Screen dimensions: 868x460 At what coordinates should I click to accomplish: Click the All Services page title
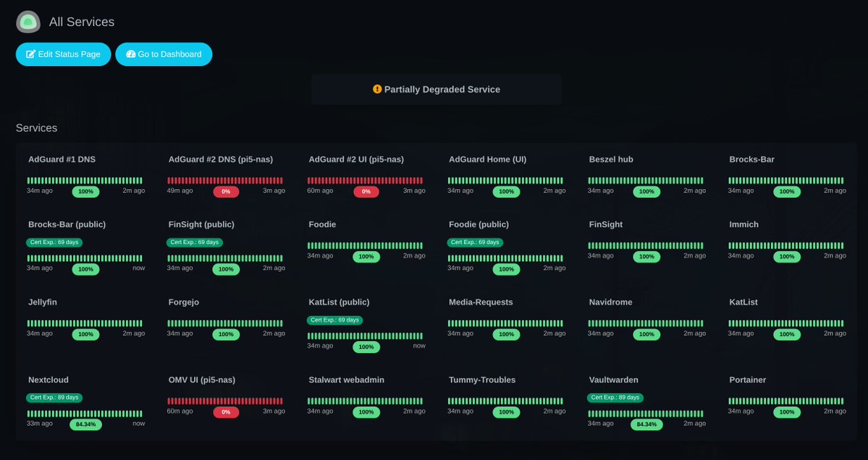click(82, 22)
